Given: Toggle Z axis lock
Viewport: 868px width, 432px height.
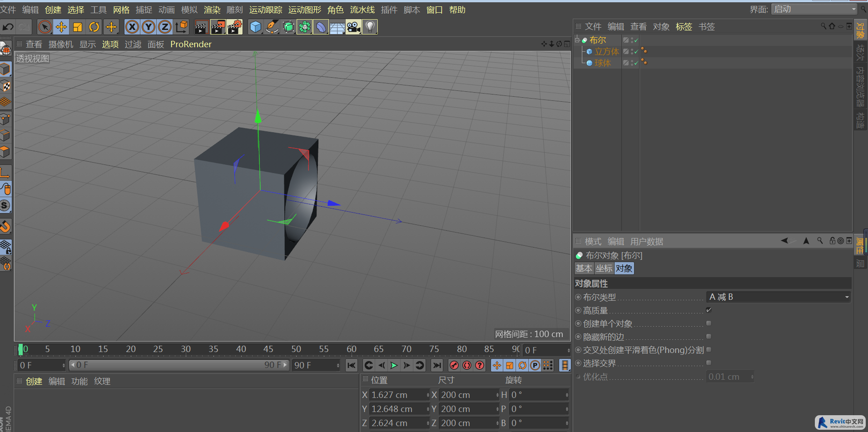Looking at the screenshot, I should coord(165,27).
